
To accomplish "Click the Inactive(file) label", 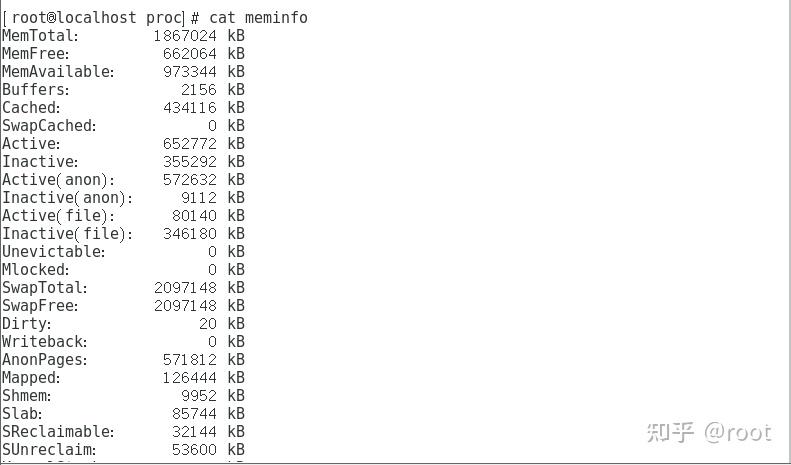I will (x=68, y=234).
